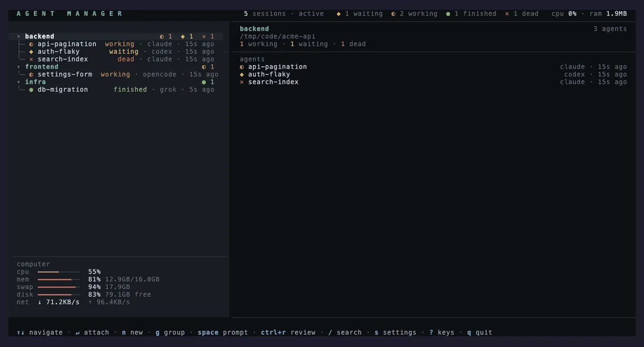Click q quit in footer

(x=479, y=332)
